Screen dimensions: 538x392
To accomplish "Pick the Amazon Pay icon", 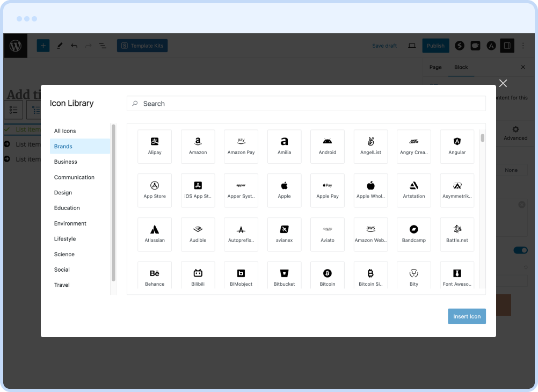I will coord(241,147).
